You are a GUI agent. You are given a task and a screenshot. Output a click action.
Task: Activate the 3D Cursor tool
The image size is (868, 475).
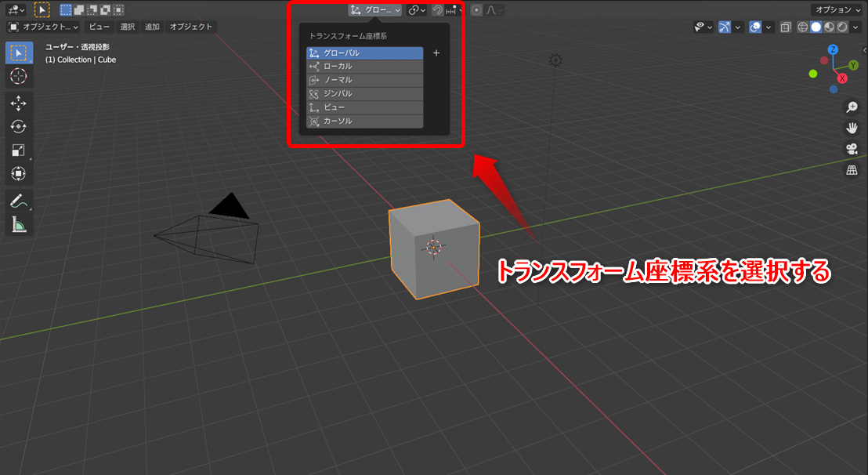[19, 76]
